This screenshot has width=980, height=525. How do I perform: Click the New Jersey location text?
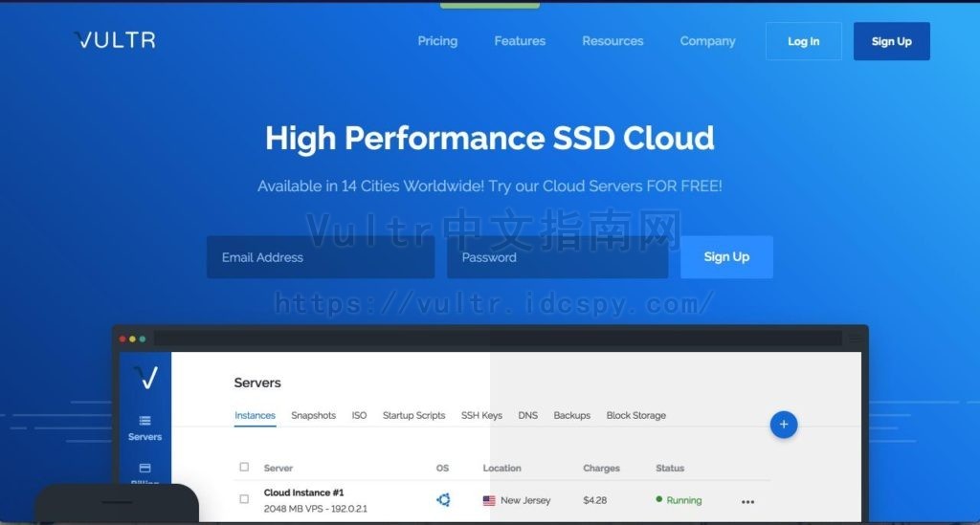click(x=525, y=500)
